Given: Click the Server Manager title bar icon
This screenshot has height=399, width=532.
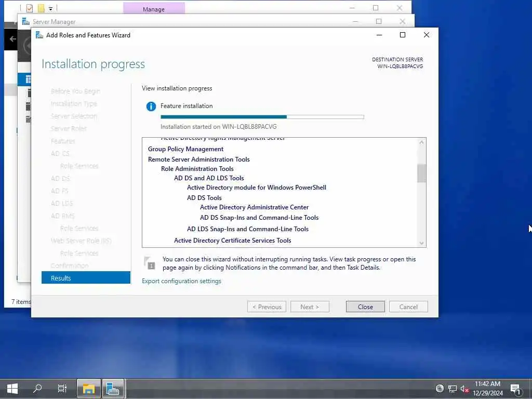Looking at the screenshot, I should point(26,22).
